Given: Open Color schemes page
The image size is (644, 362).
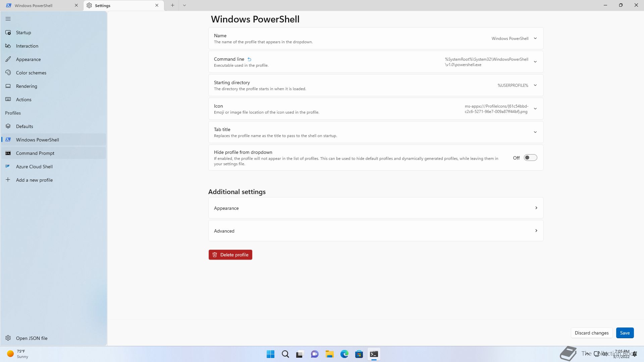Looking at the screenshot, I should tap(54, 73).
